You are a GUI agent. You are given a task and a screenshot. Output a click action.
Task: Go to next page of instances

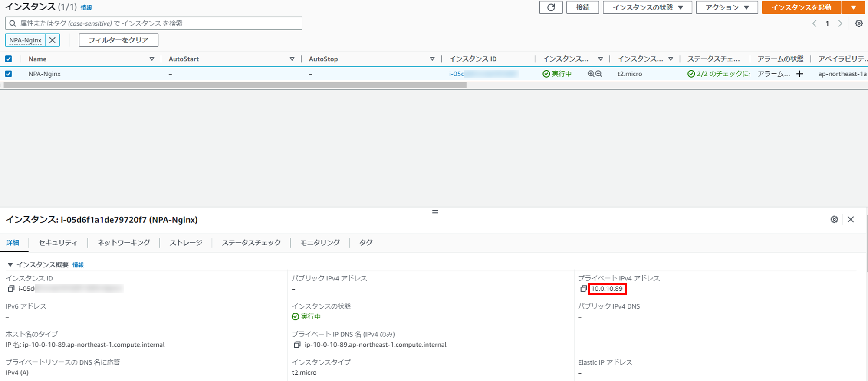pos(840,23)
